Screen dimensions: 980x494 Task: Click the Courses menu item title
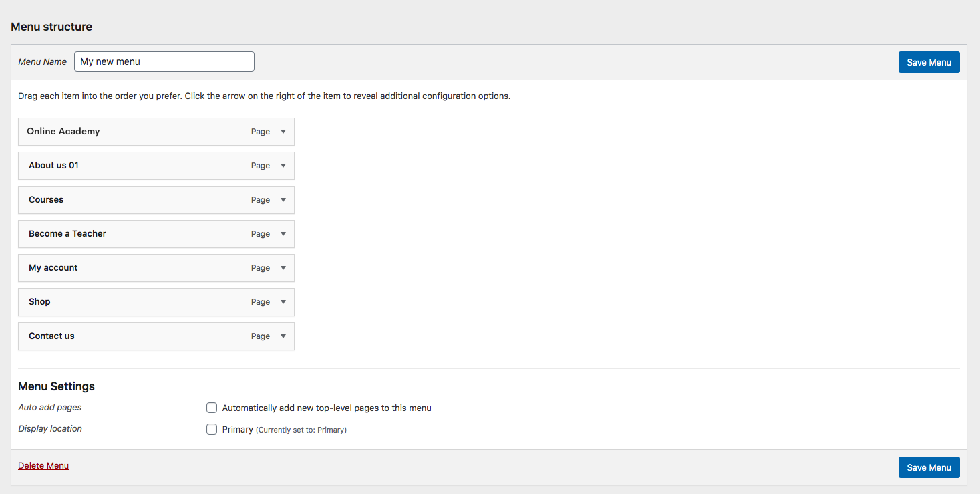coord(46,200)
